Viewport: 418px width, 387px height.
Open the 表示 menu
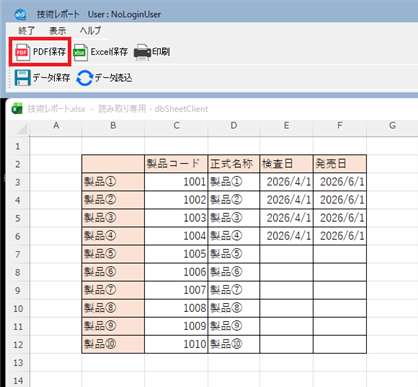tap(57, 31)
